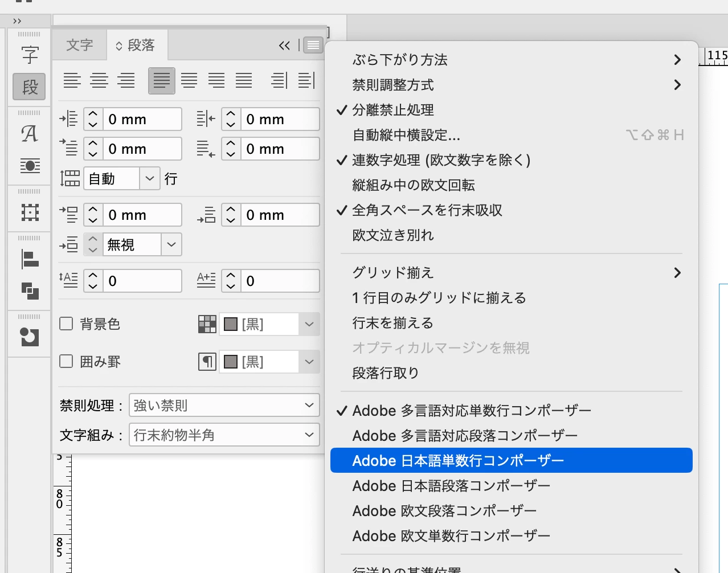This screenshot has height=573, width=728.
Task: Toggle 縦組み中の欧文回転 option
Action: coord(512,185)
